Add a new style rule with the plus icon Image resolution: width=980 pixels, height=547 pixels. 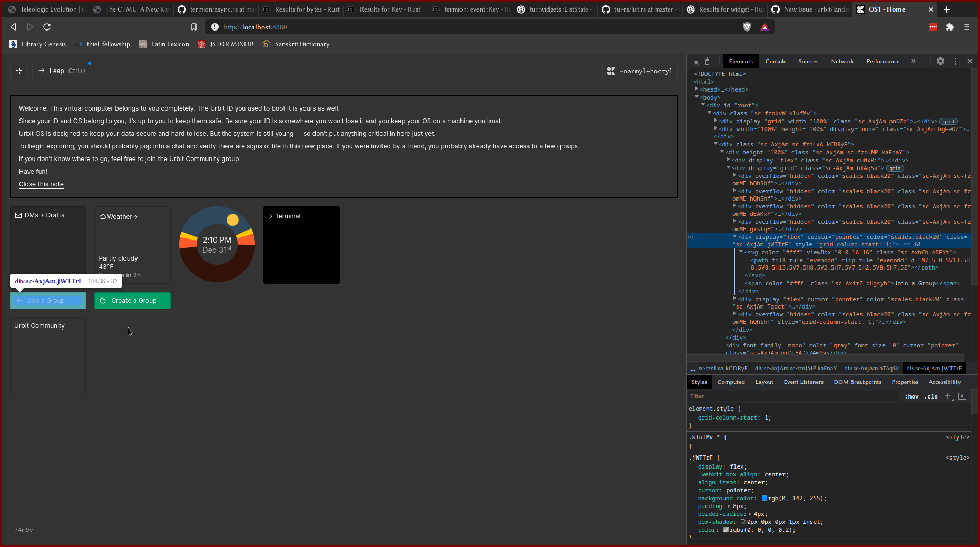pos(948,396)
